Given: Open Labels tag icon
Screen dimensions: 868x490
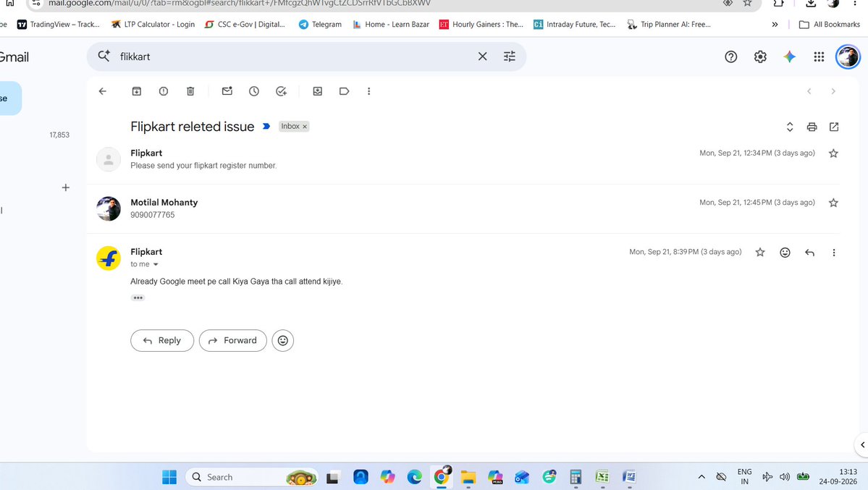Looking at the screenshot, I should (345, 91).
